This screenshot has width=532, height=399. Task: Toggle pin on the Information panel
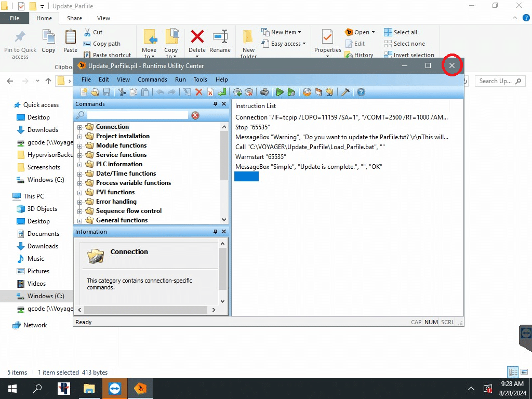[x=216, y=232]
